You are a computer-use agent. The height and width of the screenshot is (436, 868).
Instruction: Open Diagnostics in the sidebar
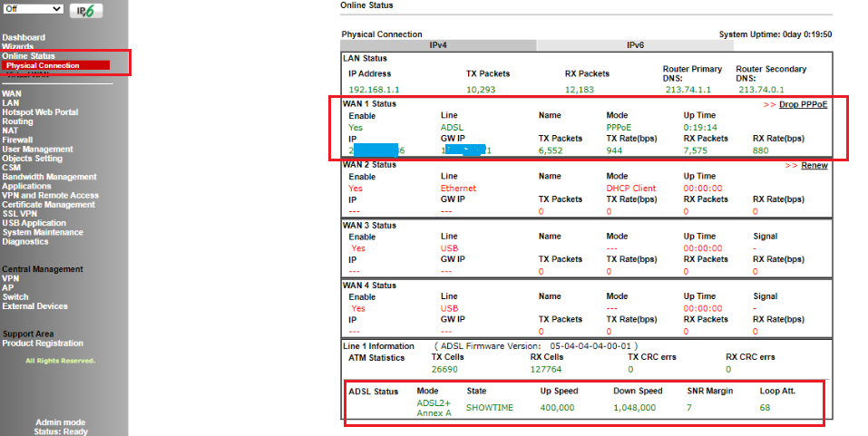(24, 242)
